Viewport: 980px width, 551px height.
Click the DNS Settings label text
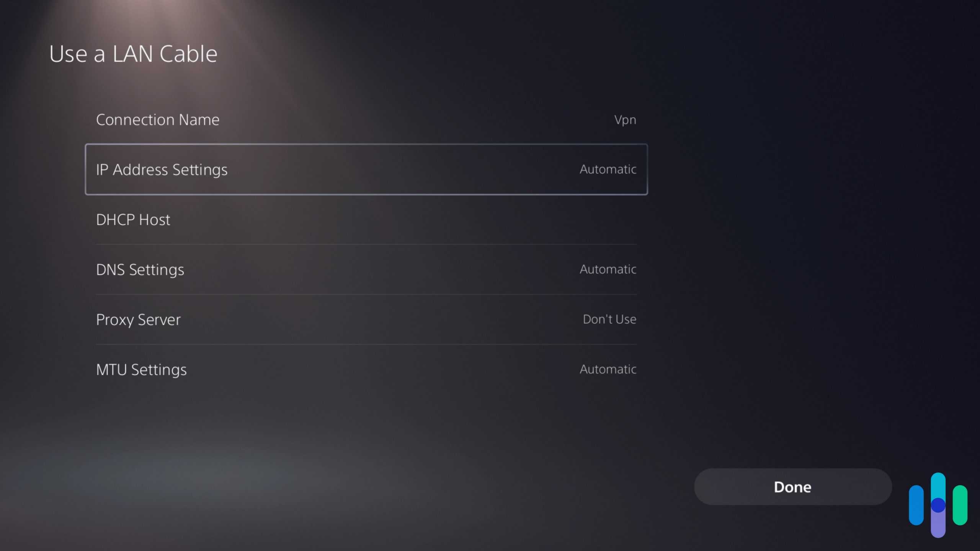[x=140, y=270]
